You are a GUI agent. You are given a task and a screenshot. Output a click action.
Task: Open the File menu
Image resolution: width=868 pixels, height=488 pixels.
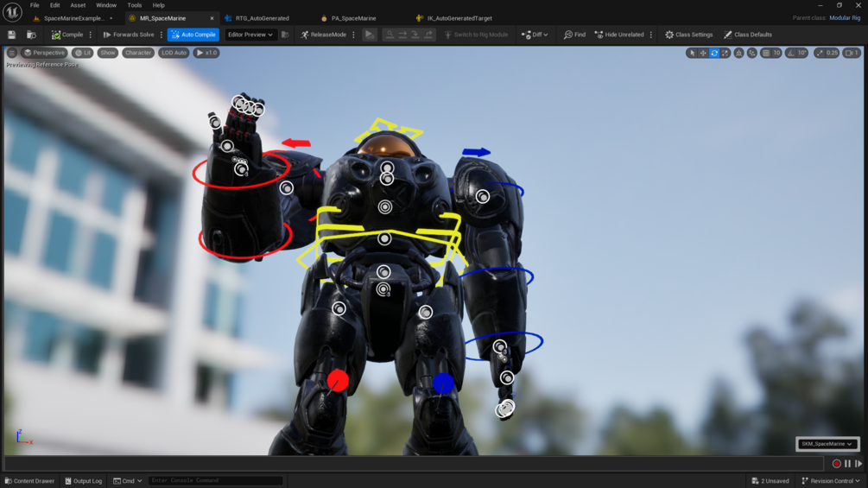35,5
